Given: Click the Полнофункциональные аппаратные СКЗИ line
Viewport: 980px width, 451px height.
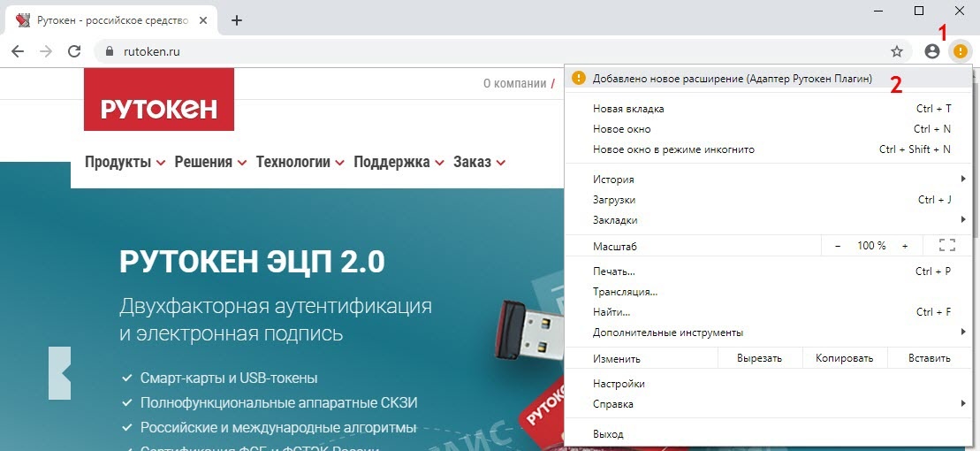Looking at the screenshot, I should coord(278,403).
